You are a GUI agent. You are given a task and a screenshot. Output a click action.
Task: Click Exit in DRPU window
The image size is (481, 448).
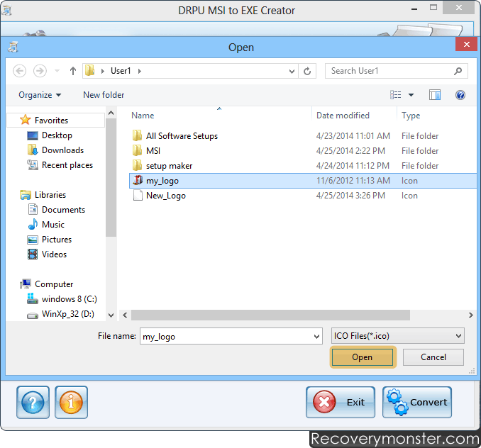coord(341,403)
